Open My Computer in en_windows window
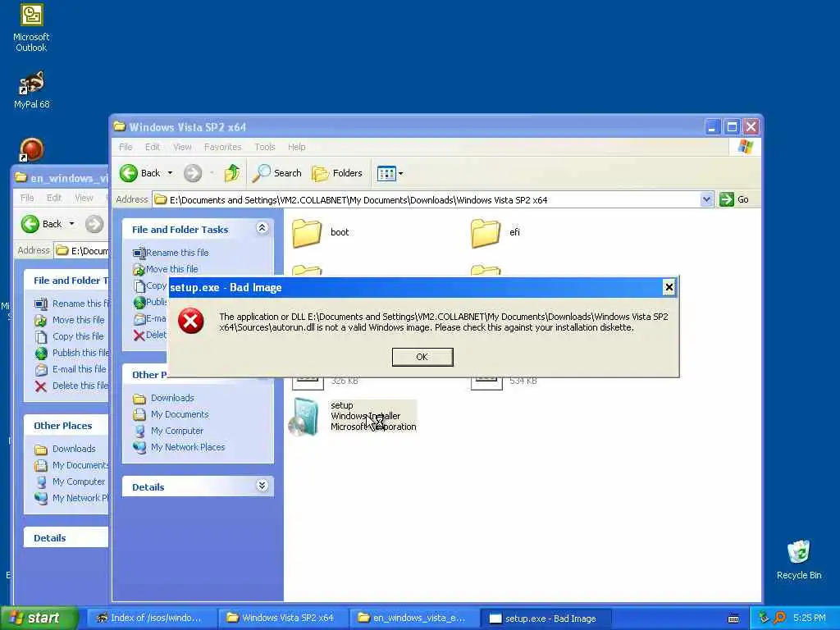This screenshot has width=840, height=630. [x=70, y=482]
